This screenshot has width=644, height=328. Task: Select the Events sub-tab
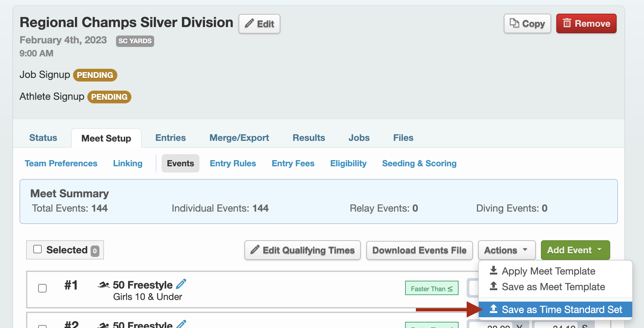pos(181,163)
